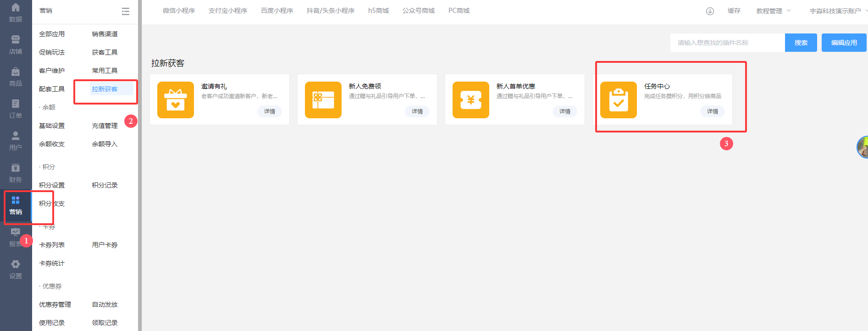Viewport: 868px width, 331px height.
Task: Select 全部应用 menu item
Action: (52, 34)
